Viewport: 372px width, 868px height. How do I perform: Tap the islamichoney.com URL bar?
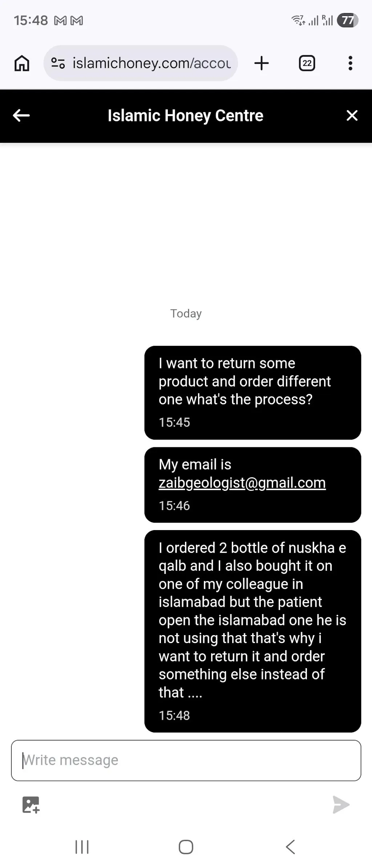pos(151,63)
